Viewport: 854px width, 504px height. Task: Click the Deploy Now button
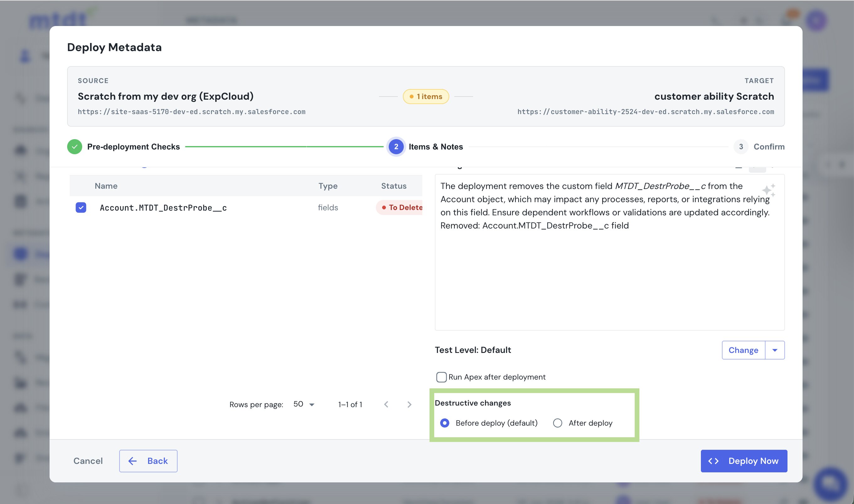(744, 461)
